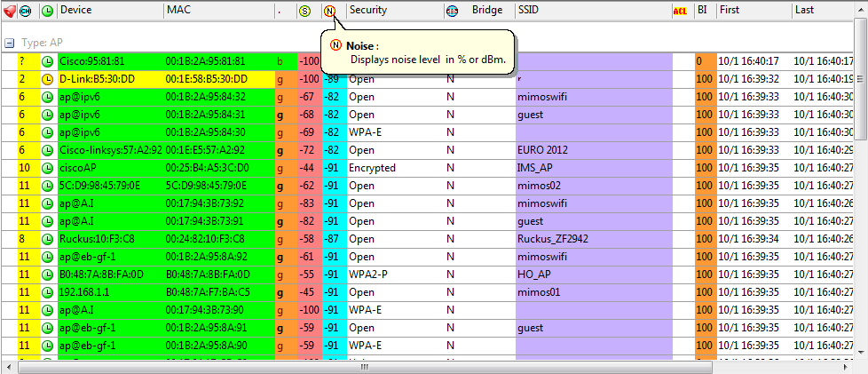Click clock icon in ciscoAP row

tap(48, 168)
